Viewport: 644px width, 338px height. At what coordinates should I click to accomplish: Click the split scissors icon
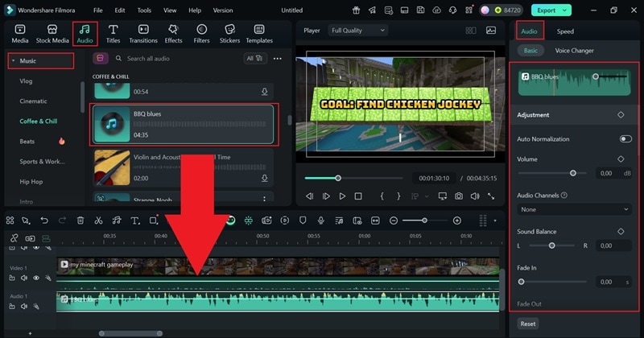pos(98,221)
